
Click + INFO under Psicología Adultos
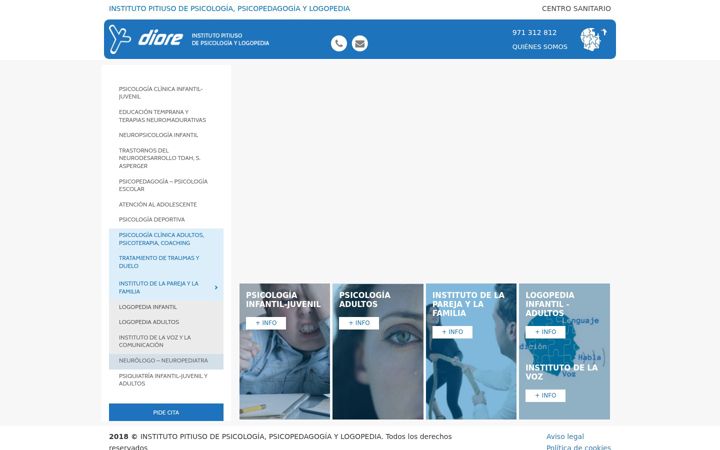[359, 323]
